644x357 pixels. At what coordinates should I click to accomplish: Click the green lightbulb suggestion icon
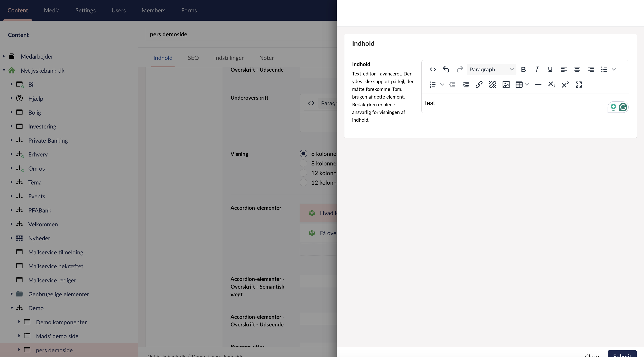pyautogui.click(x=613, y=107)
